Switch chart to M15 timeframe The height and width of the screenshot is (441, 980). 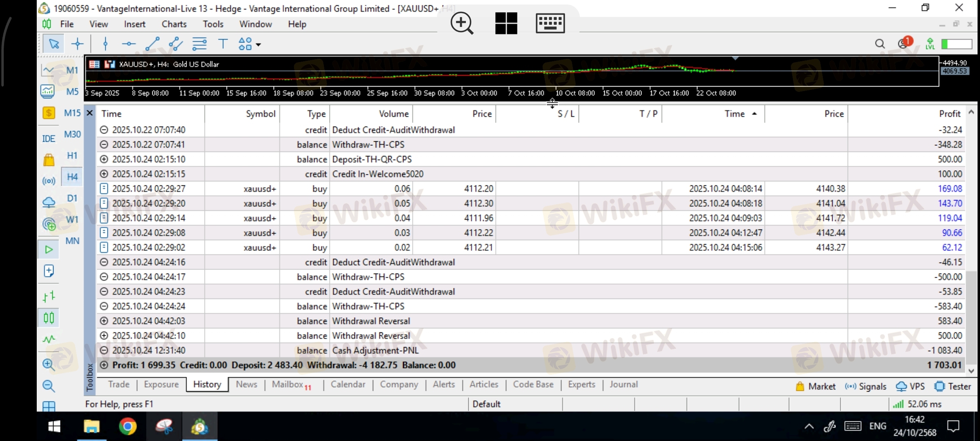tap(72, 113)
